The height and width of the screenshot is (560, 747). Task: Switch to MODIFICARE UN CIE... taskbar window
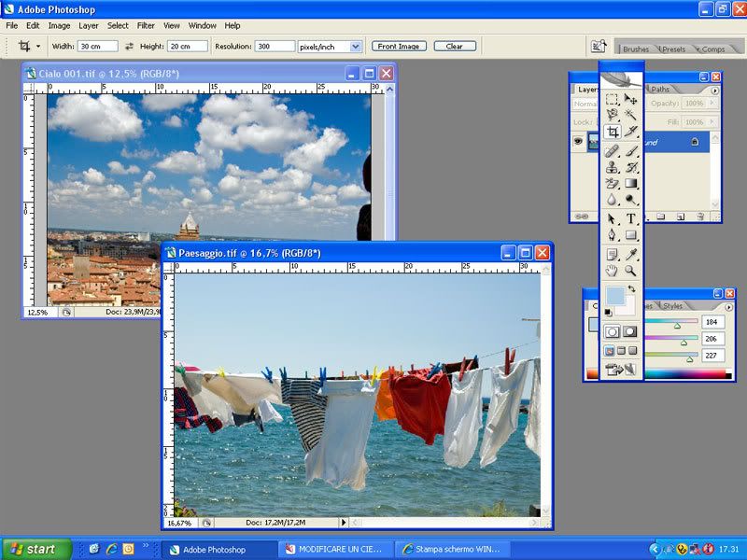pyautogui.click(x=336, y=550)
